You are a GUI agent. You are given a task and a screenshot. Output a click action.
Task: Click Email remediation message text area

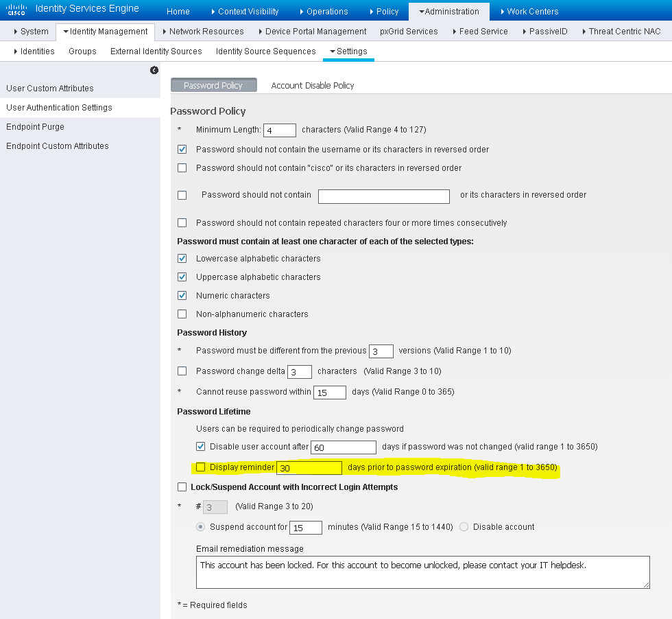coord(422,572)
